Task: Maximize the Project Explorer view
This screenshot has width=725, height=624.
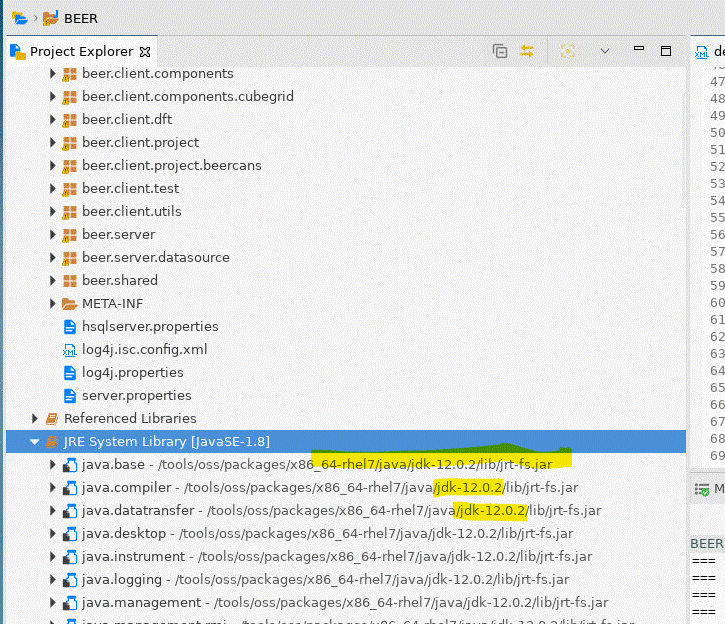Action: 666,51
